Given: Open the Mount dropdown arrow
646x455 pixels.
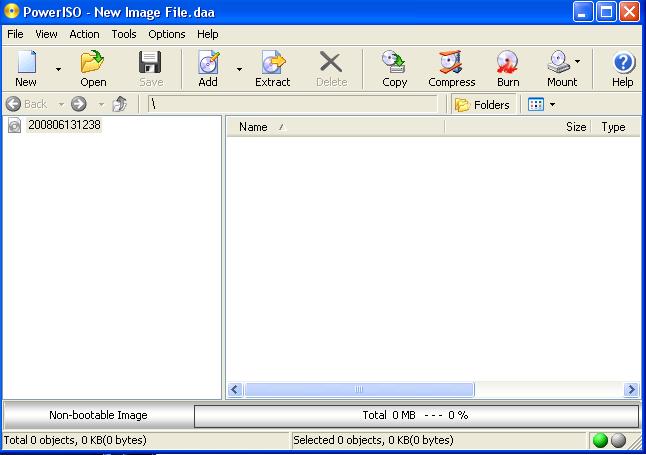Looking at the screenshot, I should coord(578,61).
